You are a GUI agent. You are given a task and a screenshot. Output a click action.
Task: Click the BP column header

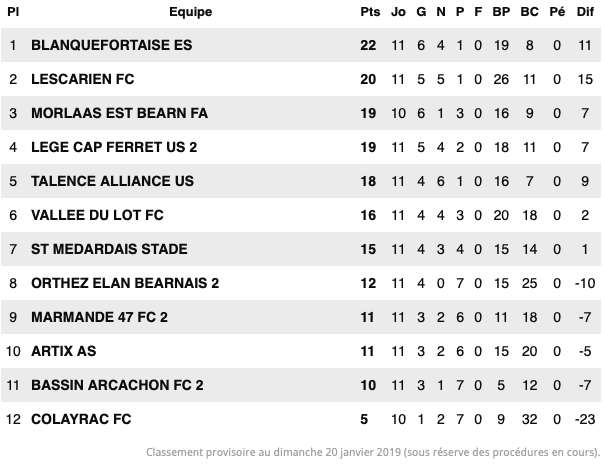pos(501,12)
